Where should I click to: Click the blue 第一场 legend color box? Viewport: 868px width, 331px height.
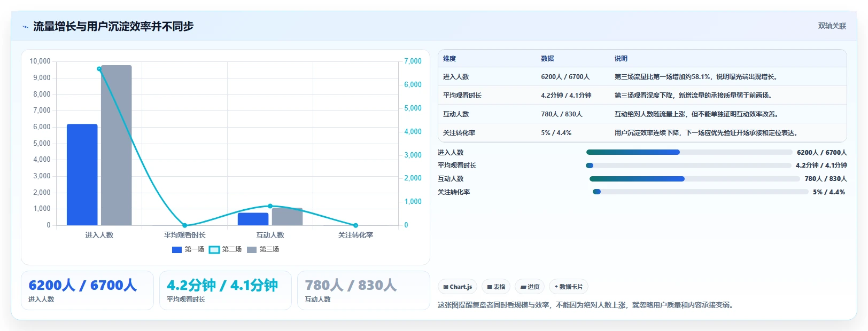(177, 249)
